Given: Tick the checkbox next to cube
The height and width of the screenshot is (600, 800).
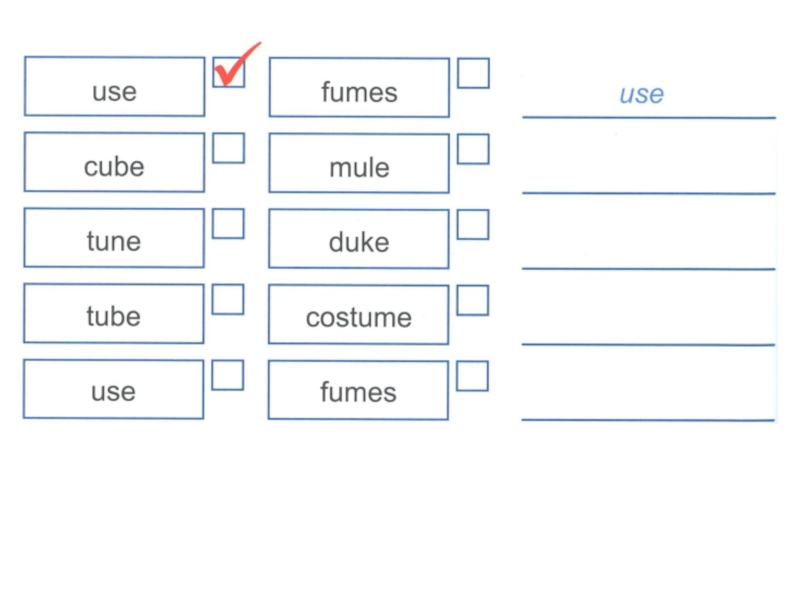Looking at the screenshot, I should tap(228, 148).
